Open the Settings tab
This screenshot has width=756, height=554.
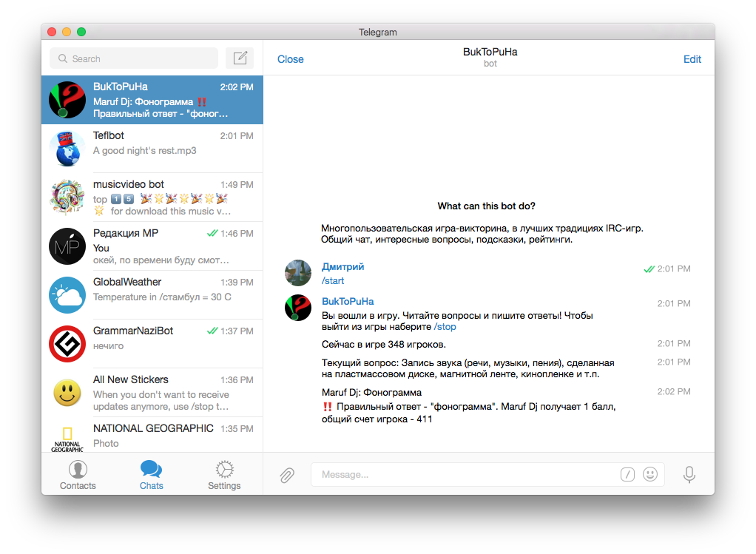(x=224, y=475)
